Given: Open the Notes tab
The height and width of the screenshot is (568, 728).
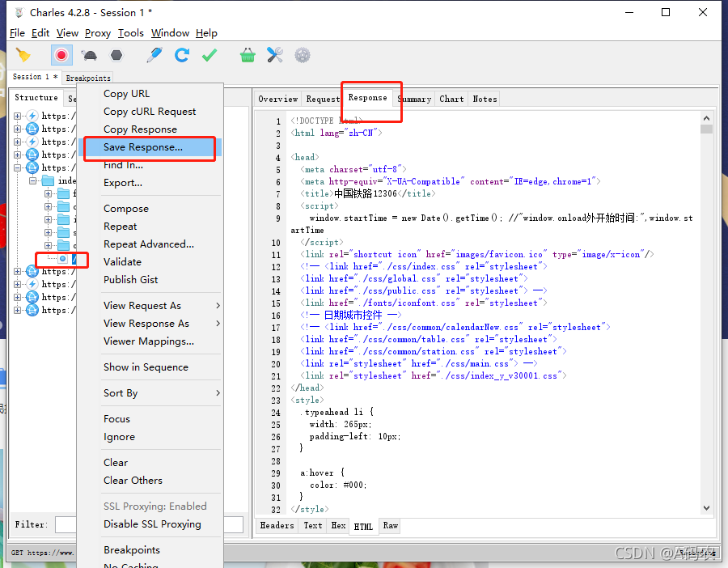Looking at the screenshot, I should 485,99.
